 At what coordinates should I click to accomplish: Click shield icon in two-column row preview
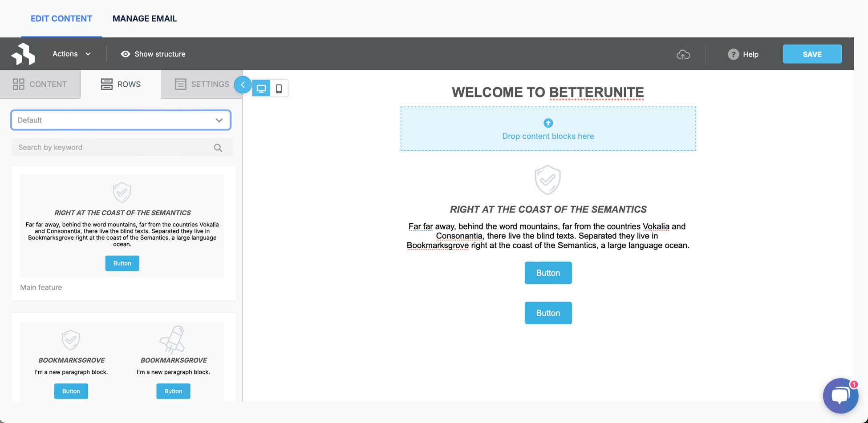71,340
